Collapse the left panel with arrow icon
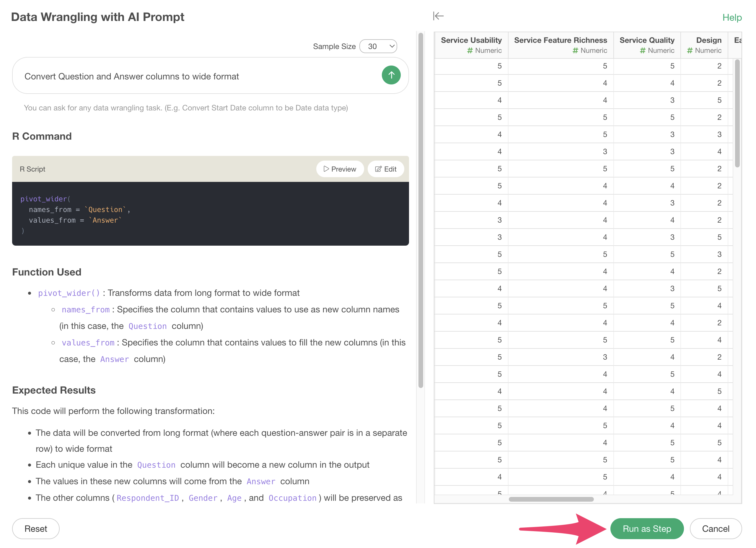Screen dimensions: 756x548 pos(438,16)
